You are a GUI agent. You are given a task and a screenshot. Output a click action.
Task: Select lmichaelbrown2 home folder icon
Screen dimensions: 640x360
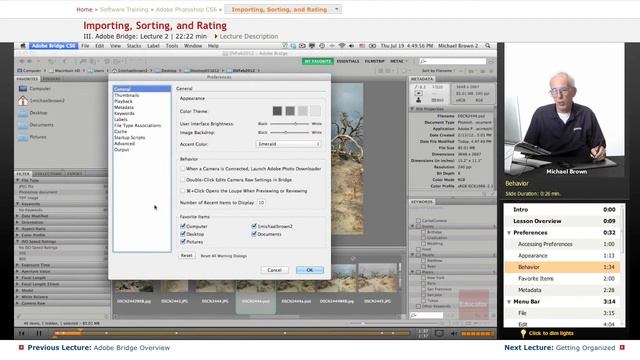coord(23,100)
